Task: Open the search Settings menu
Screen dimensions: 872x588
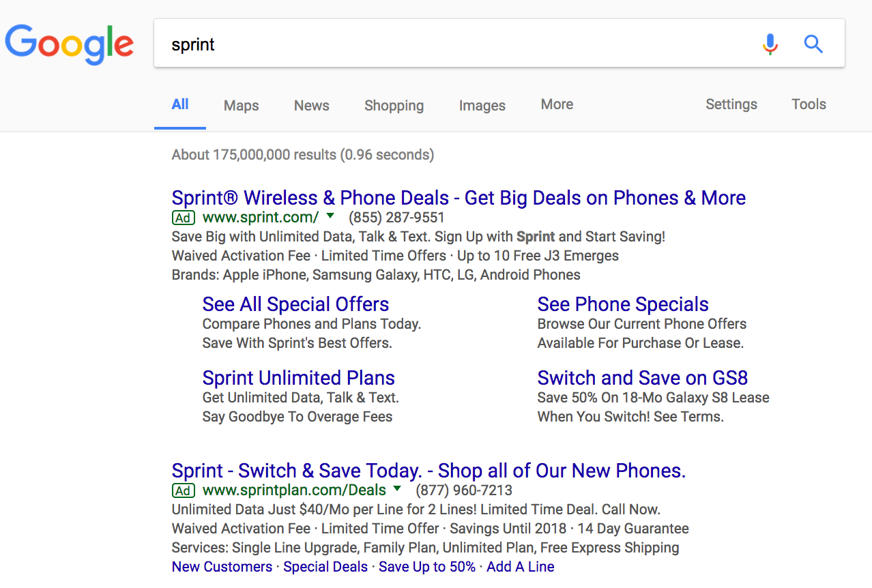Action: pyautogui.click(x=731, y=104)
